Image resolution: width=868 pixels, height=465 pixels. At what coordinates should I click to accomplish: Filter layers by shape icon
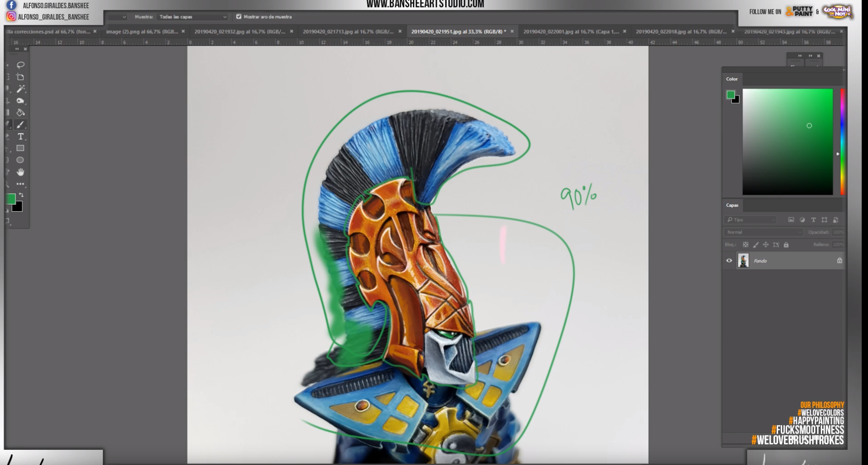824,220
